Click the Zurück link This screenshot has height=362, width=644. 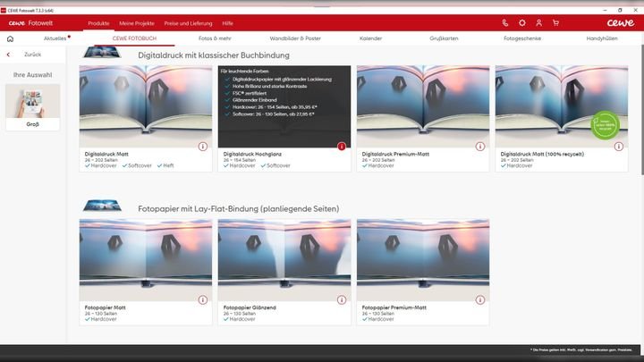point(32,55)
